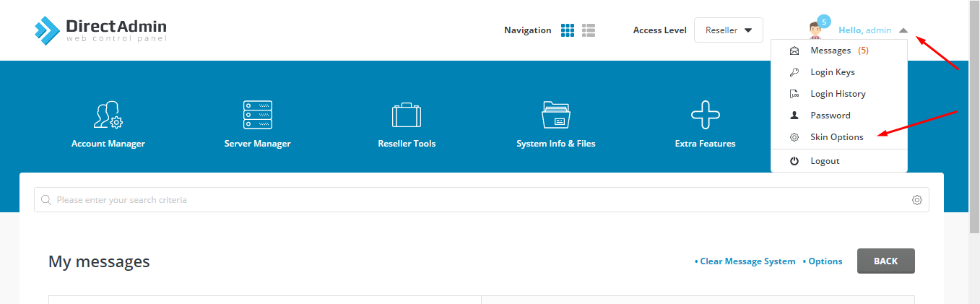Viewport: 980px width, 304px height.
Task: Click the Server Manager label
Action: (x=258, y=144)
